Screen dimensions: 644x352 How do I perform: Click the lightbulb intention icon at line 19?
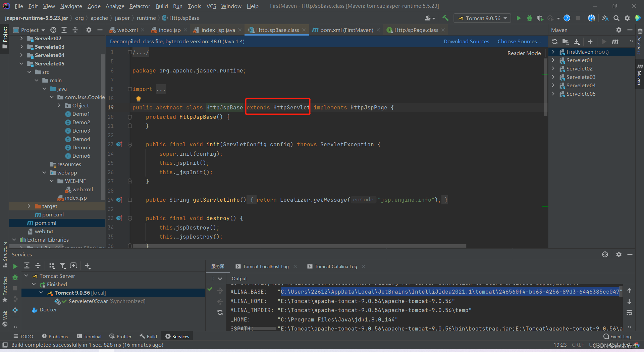pos(139,99)
